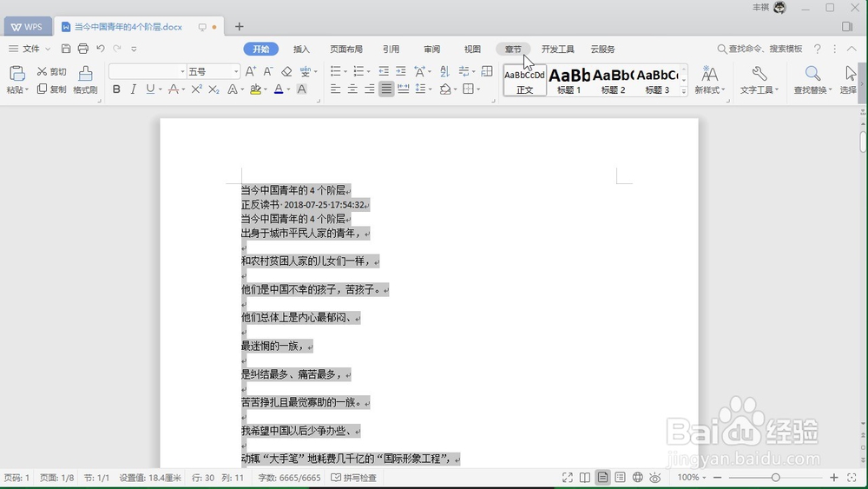Click the WPS home tab button
Viewport: 868px width, 489px height.
coord(27,27)
